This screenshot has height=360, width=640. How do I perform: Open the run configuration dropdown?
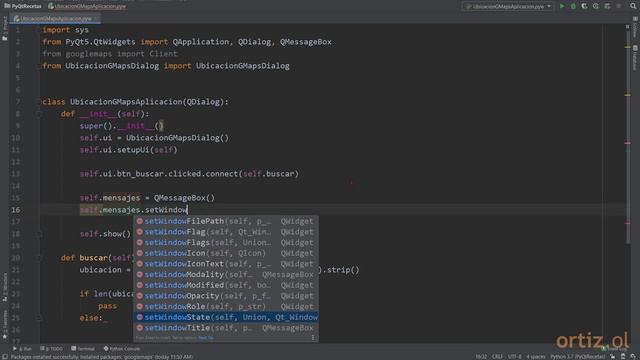509,6
